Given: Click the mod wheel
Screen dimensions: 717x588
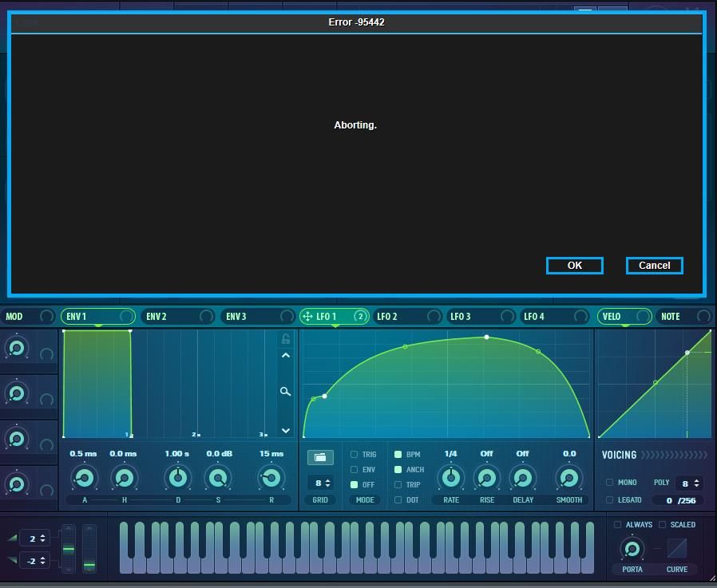Looking at the screenshot, I should [x=89, y=549].
